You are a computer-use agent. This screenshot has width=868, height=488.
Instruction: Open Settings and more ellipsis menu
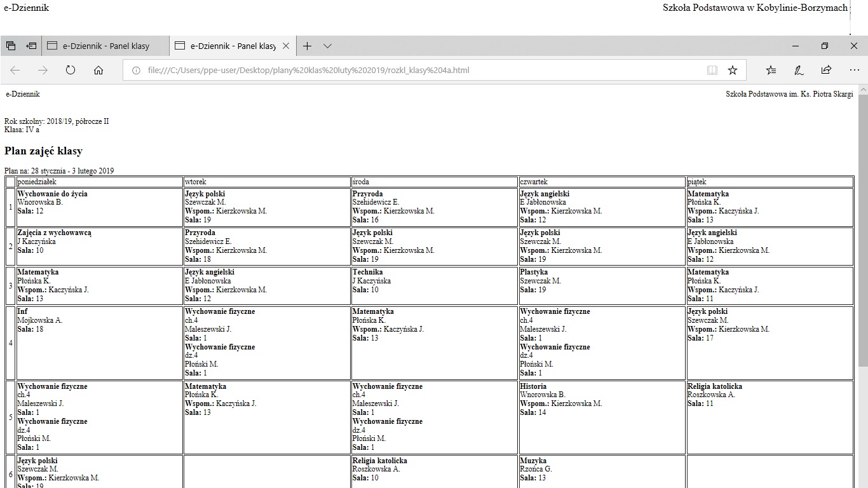click(854, 70)
